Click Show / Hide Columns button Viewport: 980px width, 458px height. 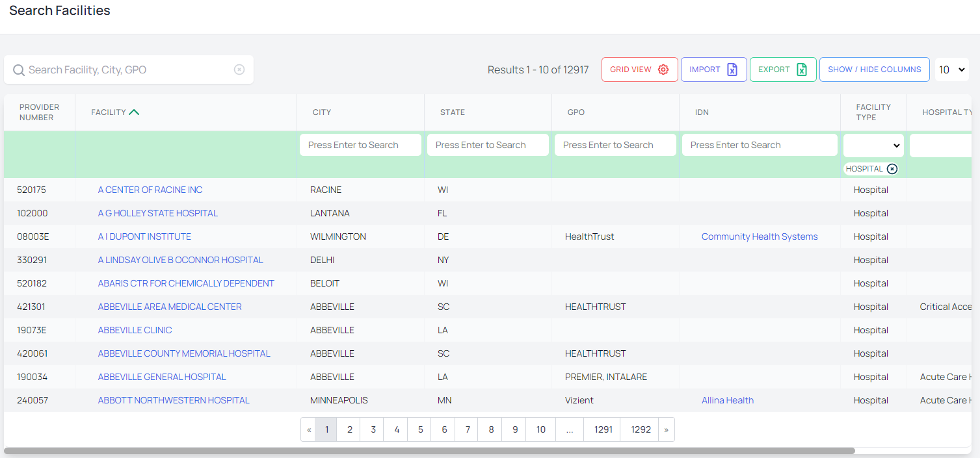(x=874, y=70)
